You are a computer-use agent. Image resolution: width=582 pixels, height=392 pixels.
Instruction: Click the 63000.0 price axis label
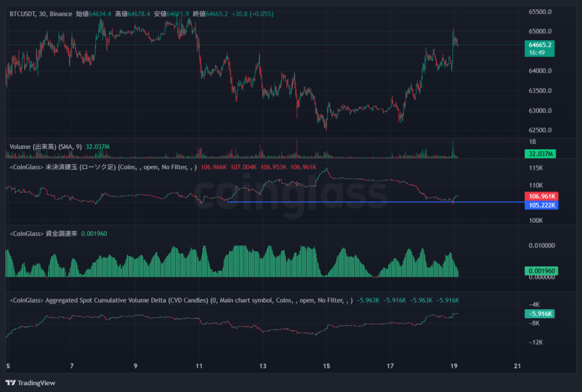click(x=540, y=111)
